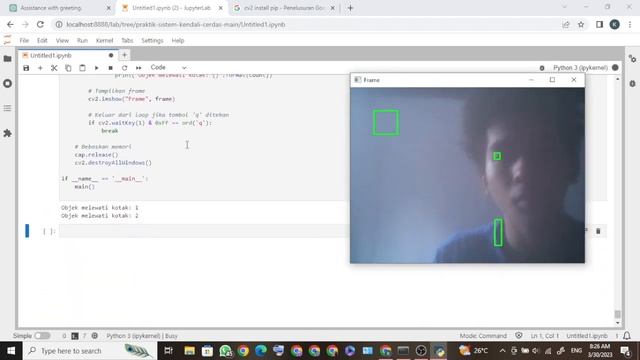Open a new browser tab
Viewport: 640px width, 360px height.
(x=350, y=8)
